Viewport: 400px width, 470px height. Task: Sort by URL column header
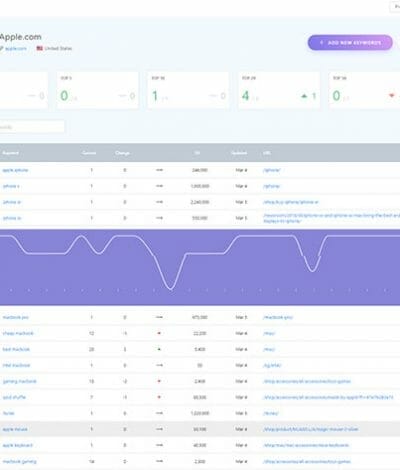(267, 153)
